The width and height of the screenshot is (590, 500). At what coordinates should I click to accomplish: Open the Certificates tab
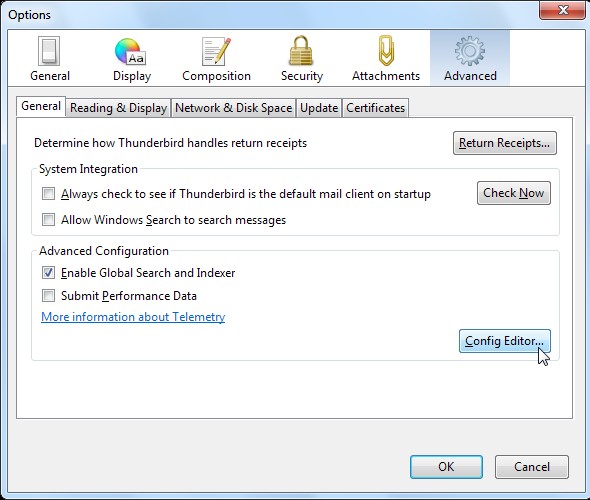tap(376, 108)
